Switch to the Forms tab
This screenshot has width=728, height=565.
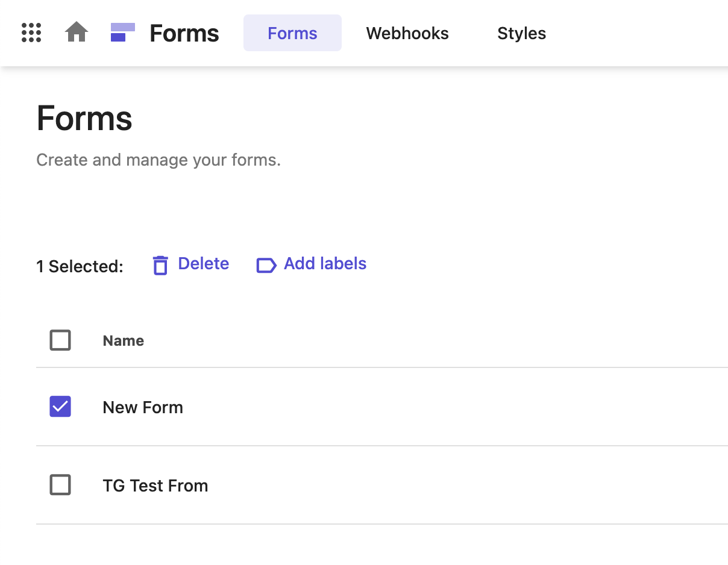pyautogui.click(x=292, y=33)
